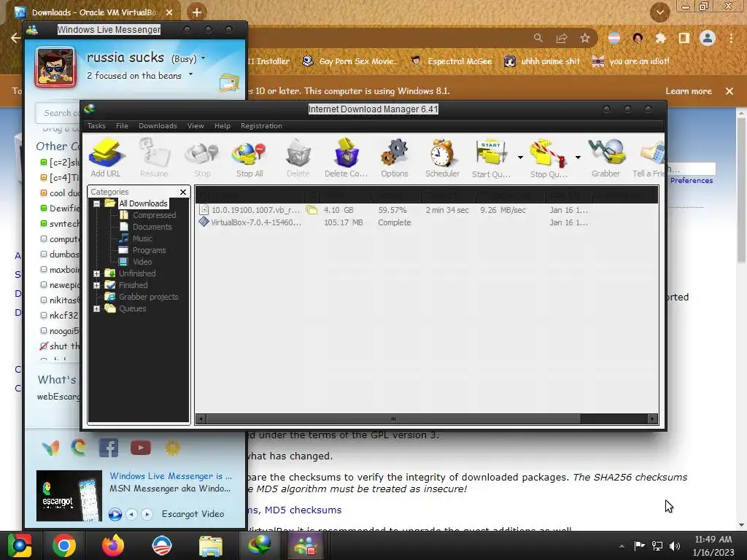Viewport: 747px width, 560px height.
Task: Bookmark page with Chrome star icon
Action: pyautogui.click(x=585, y=38)
